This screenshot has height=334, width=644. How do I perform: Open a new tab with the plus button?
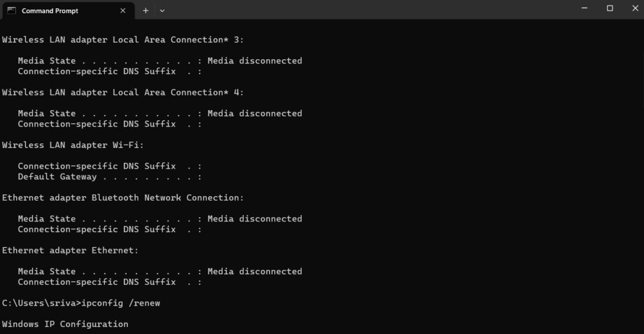pyautogui.click(x=146, y=11)
